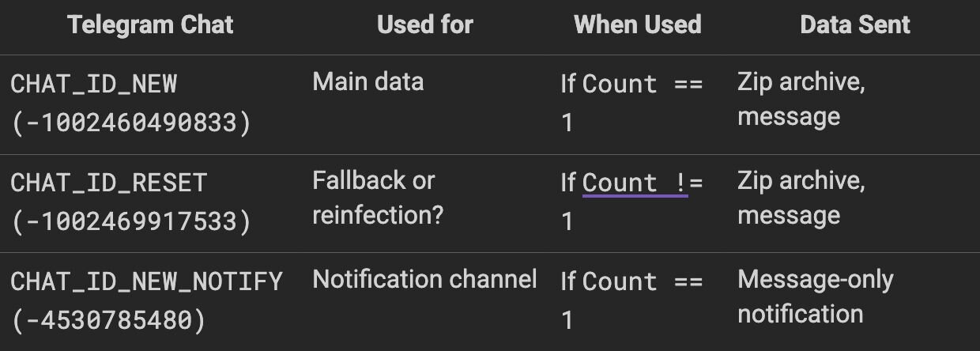Click the Fallback or reinfection? cell

pos(378,198)
